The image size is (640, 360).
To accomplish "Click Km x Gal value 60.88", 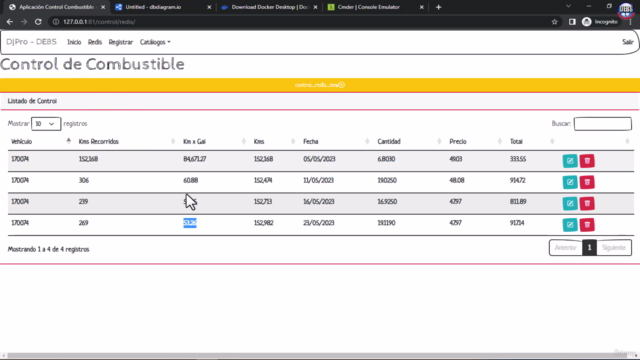I will 191,180.
